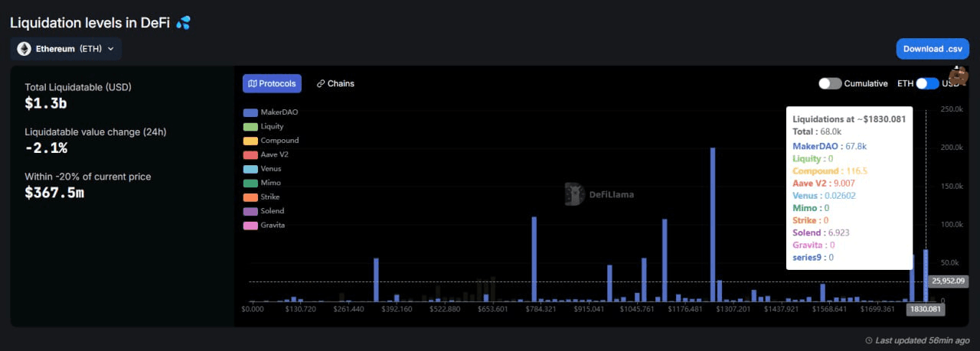
Task: Click the clock icon beside Last updated
Action: pos(868,340)
